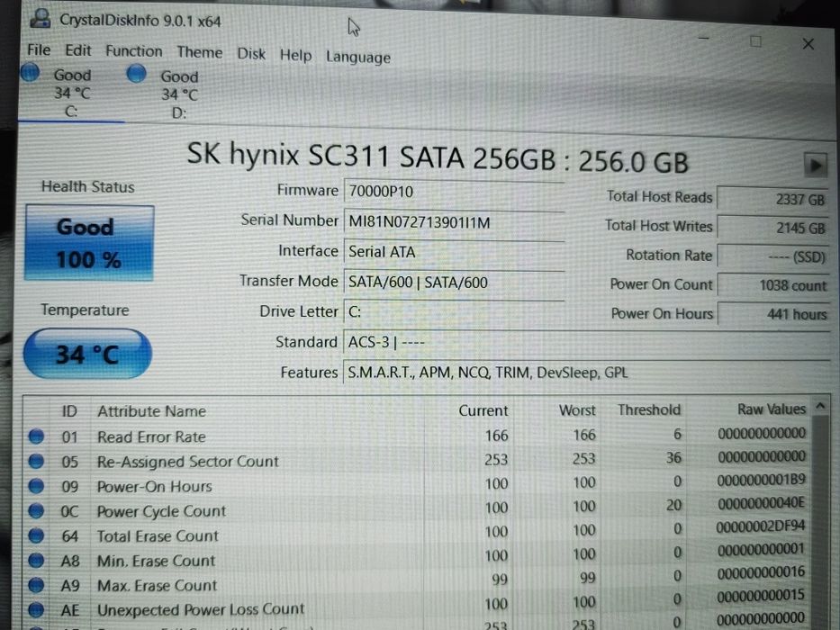Click the Worst column header
This screenshot has width=840, height=630.
click(x=577, y=410)
